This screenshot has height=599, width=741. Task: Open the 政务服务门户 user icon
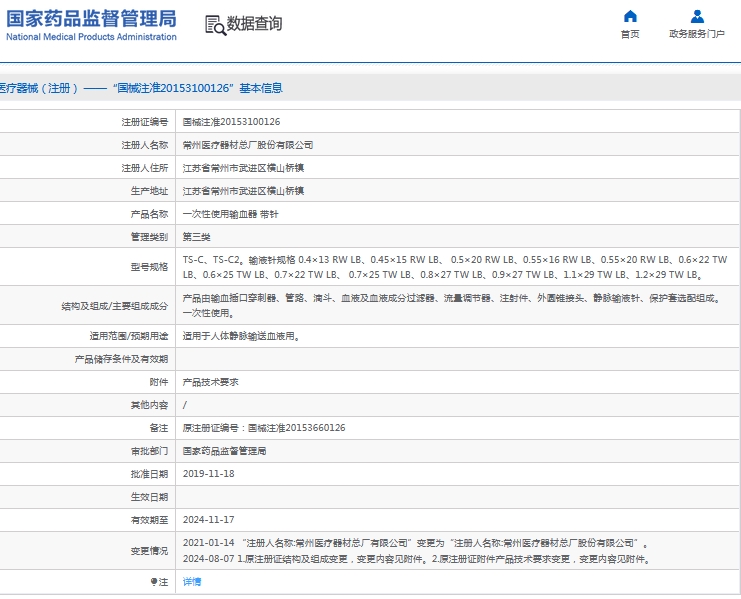click(x=697, y=17)
